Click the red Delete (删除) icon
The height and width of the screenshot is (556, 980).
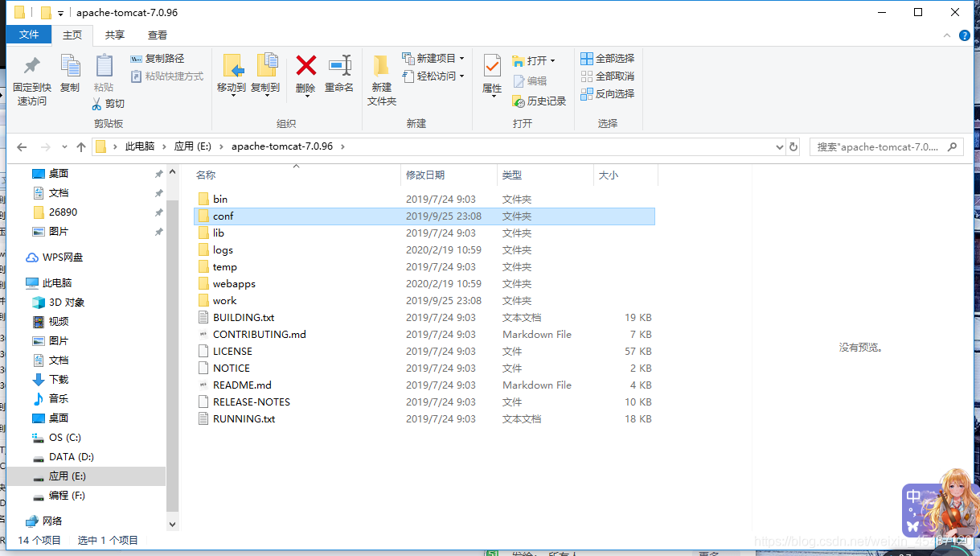tap(305, 65)
